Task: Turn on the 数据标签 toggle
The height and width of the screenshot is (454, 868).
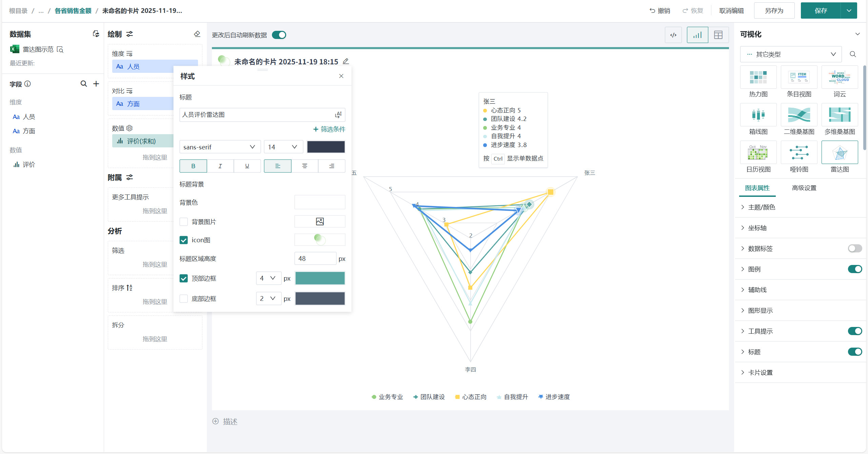Action: coord(854,248)
